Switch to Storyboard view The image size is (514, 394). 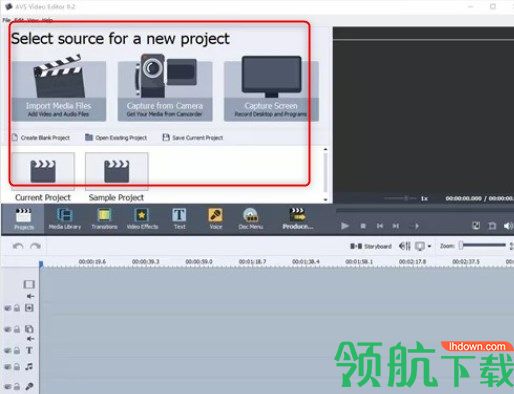click(371, 246)
